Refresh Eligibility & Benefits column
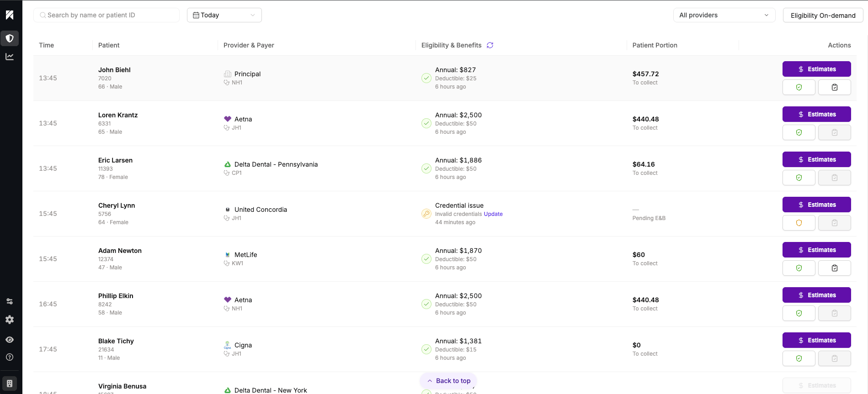 (490, 45)
